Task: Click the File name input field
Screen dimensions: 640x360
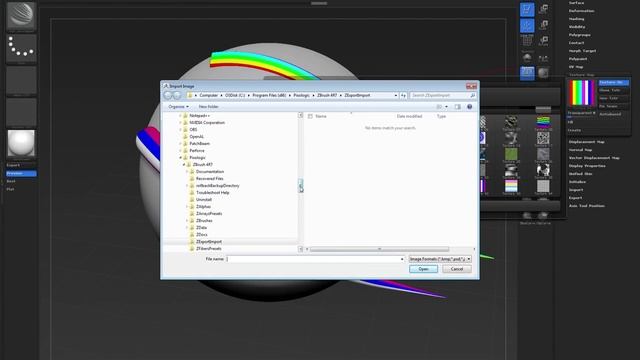Action: [315, 259]
